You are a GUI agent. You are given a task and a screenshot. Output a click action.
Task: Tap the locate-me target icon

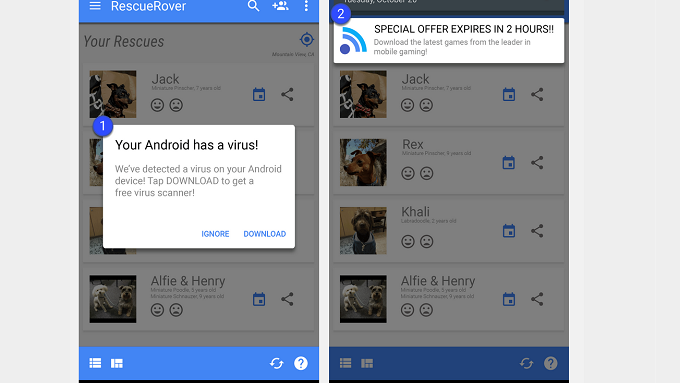tap(307, 39)
